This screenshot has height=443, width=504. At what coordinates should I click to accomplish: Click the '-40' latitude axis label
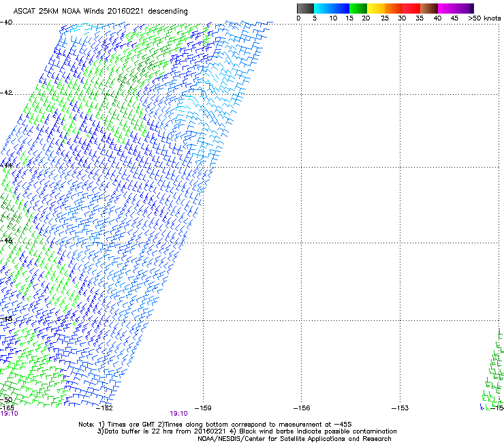(x=6, y=22)
